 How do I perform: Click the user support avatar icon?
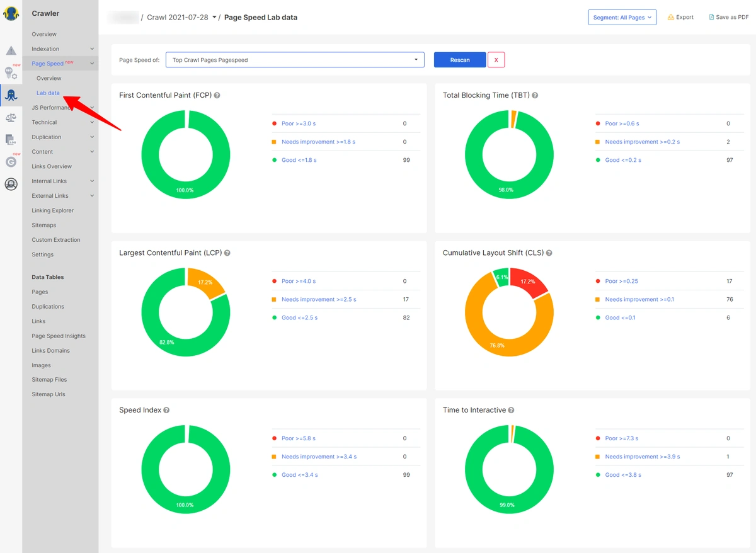11,184
